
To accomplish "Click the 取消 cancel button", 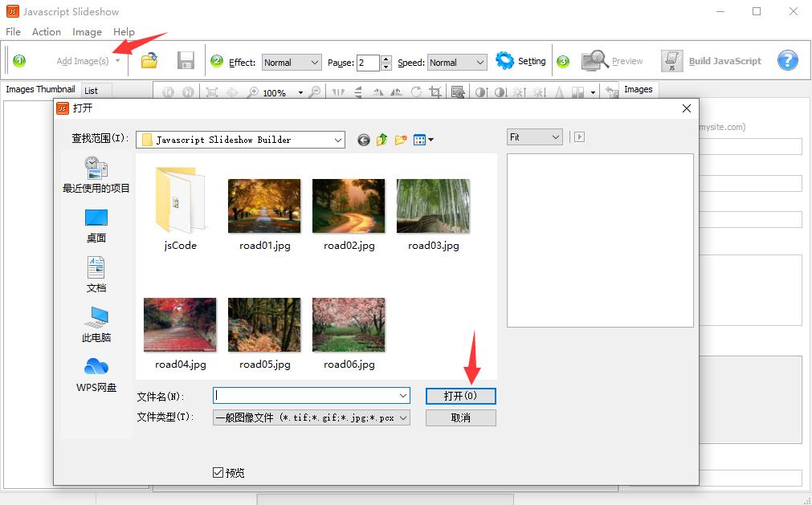I will [460, 417].
